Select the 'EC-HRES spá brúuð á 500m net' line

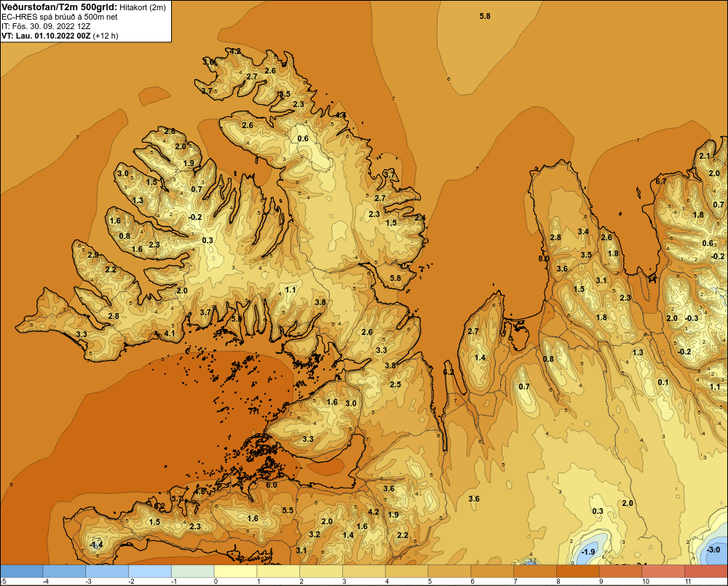tap(59, 17)
